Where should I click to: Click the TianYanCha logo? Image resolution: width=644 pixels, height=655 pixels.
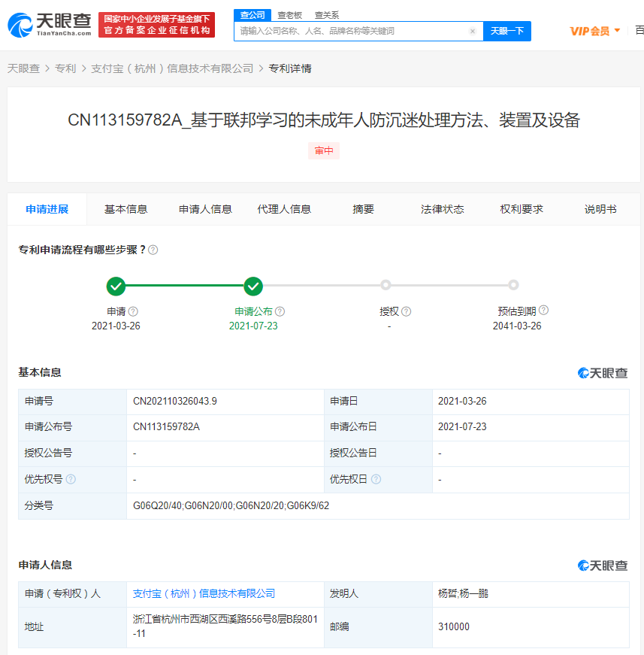point(50,25)
